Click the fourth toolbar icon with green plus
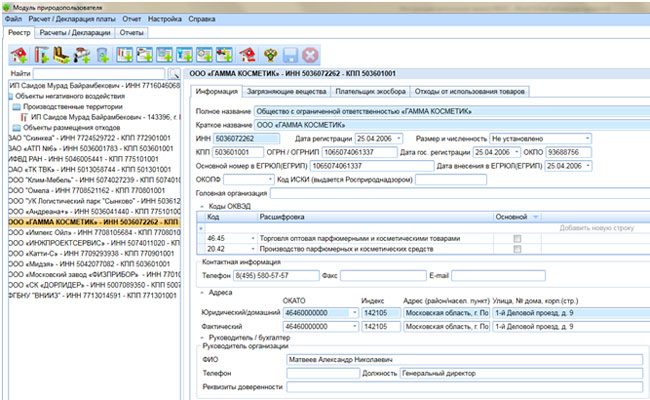650x400 pixels. [82, 55]
